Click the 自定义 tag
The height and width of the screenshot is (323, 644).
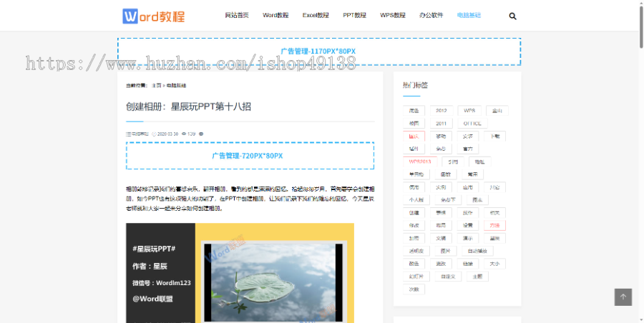pyautogui.click(x=448, y=277)
